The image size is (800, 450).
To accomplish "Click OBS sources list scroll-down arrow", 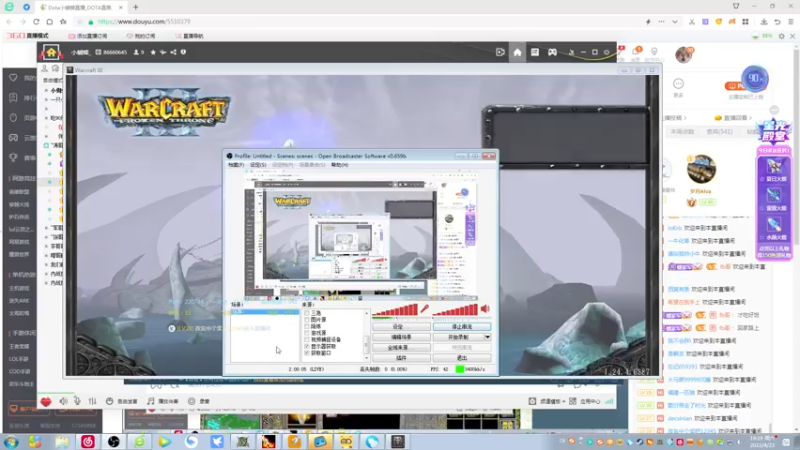I will point(366,358).
